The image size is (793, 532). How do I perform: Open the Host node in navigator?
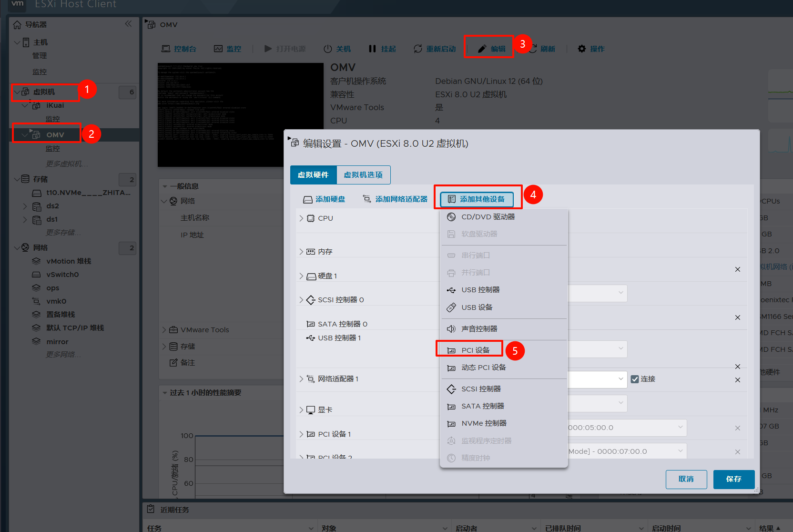(41, 42)
